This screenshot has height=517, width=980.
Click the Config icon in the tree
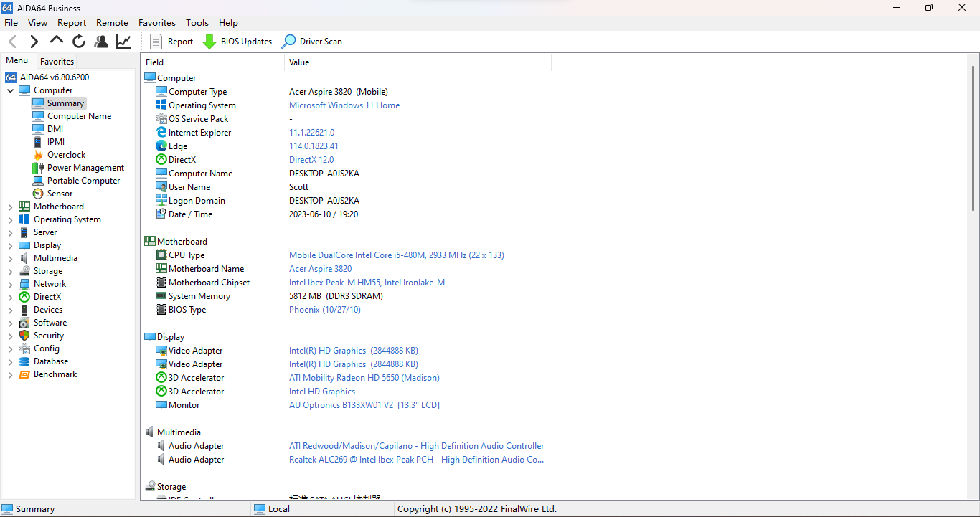point(24,348)
